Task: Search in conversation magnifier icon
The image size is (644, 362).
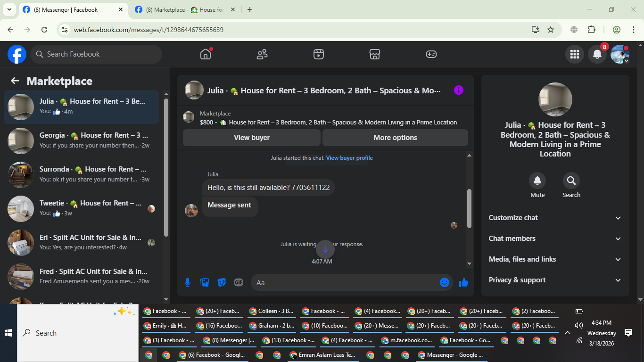Action: 571,181
